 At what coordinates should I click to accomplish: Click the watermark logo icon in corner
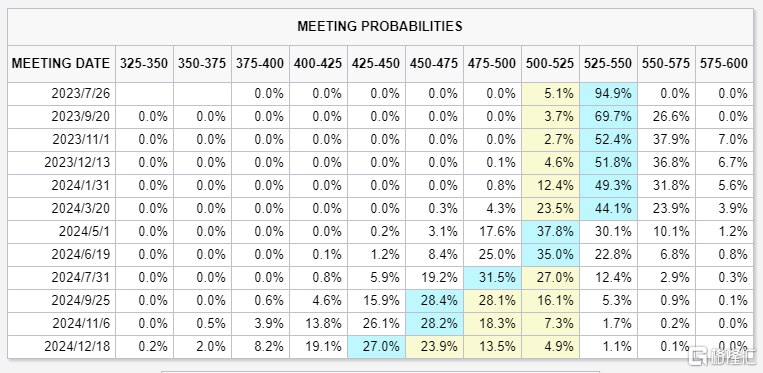pos(698,356)
